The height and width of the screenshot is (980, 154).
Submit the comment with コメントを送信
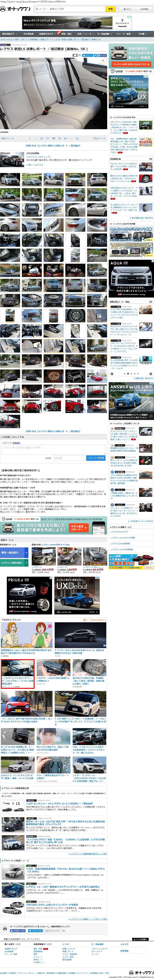95,458
